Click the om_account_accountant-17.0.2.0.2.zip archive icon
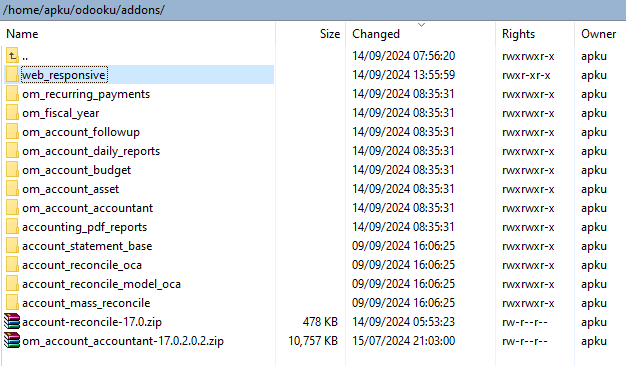 pyautogui.click(x=12, y=341)
